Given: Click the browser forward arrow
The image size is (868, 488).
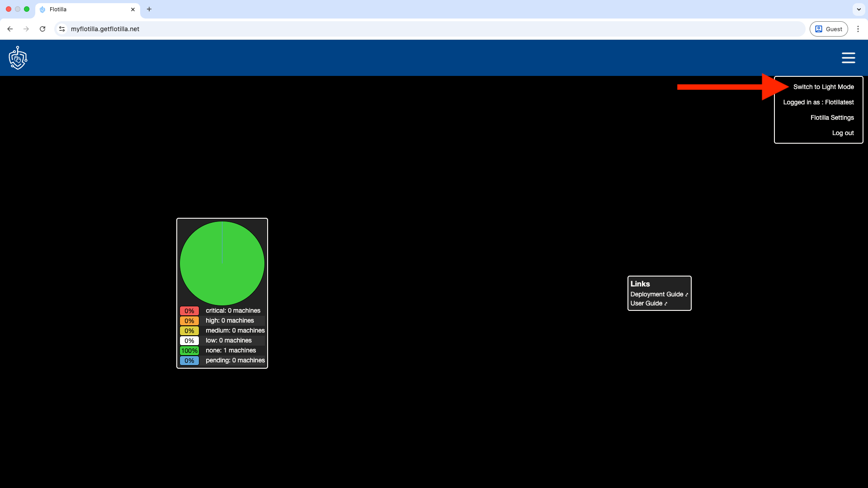Looking at the screenshot, I should (x=26, y=28).
